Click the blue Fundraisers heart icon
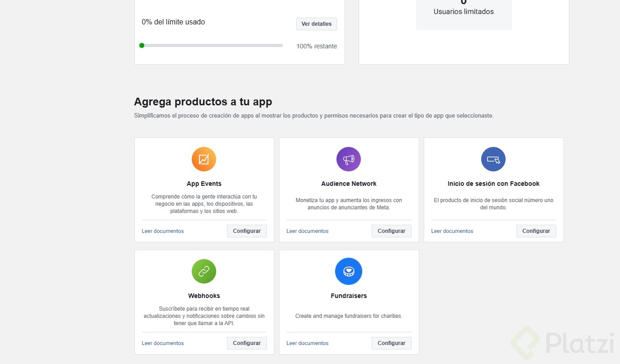 tap(349, 271)
